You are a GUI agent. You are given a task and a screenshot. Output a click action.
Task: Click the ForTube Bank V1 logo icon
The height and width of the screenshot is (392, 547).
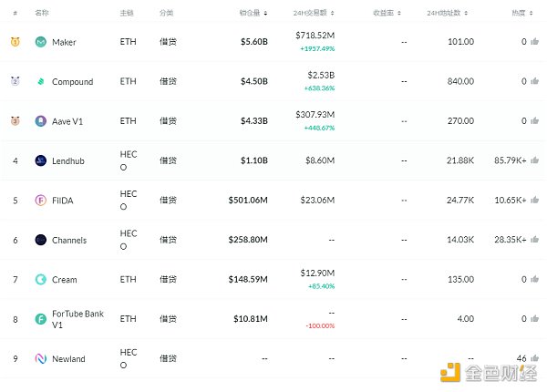[41, 319]
